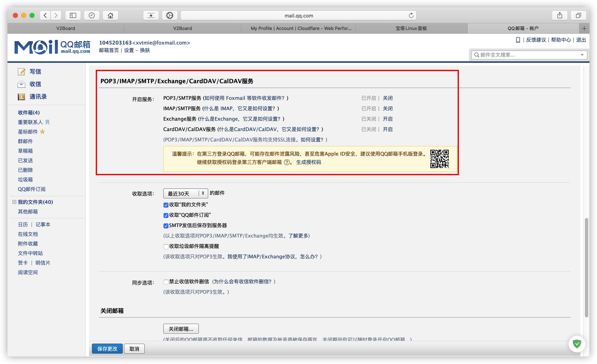The image size is (597, 364).
Task: Click the 保存更改 button
Action: pyautogui.click(x=107, y=349)
